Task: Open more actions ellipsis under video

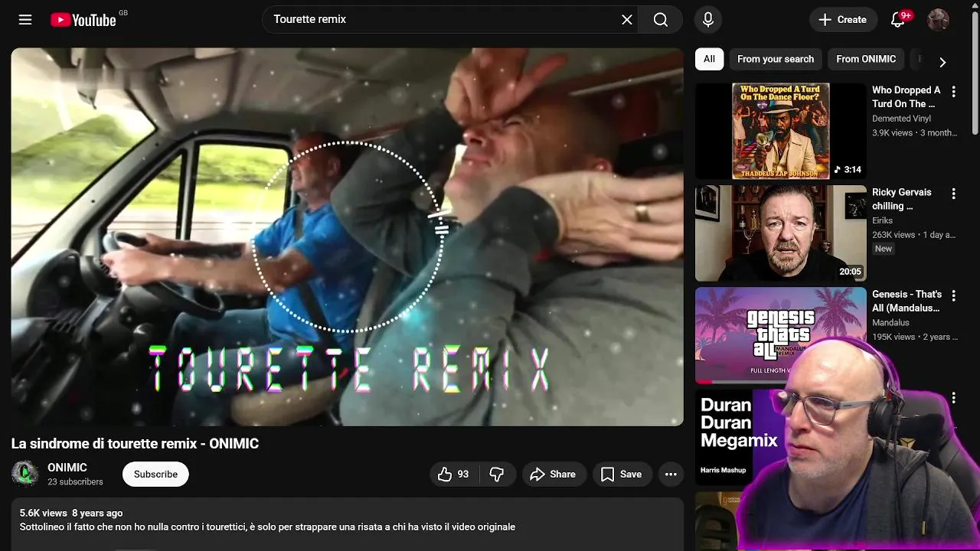Action: 671,474
